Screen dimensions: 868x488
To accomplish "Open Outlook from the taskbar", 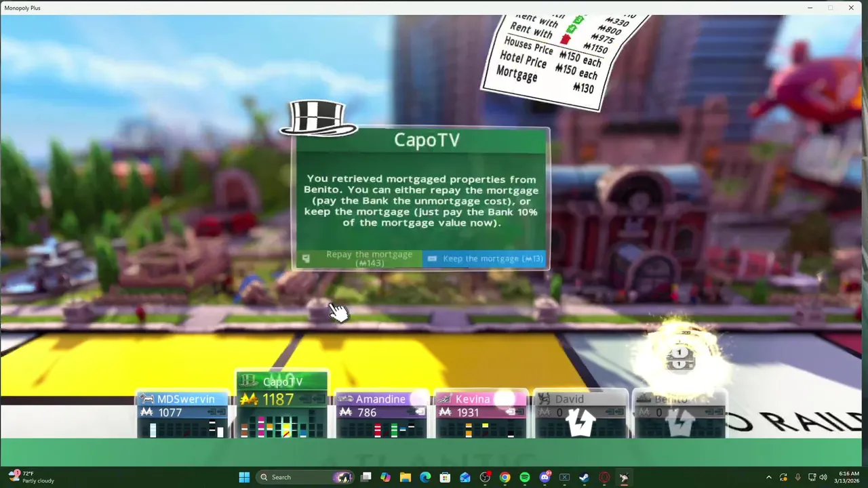I will click(x=465, y=477).
